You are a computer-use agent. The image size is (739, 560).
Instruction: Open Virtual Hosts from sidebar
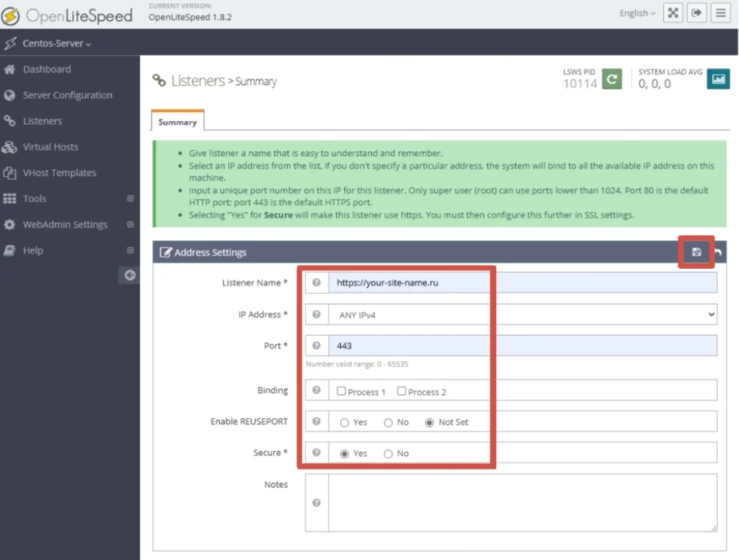click(50, 147)
